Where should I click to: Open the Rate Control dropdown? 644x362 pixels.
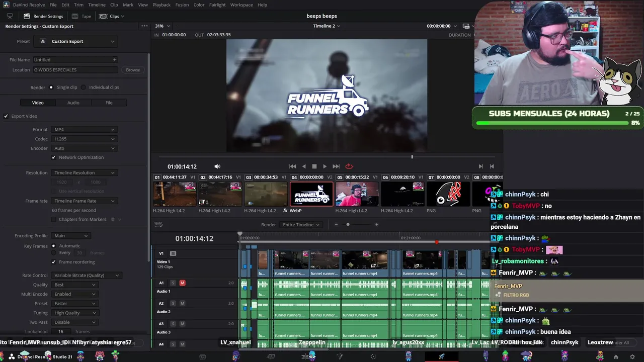pos(86,276)
